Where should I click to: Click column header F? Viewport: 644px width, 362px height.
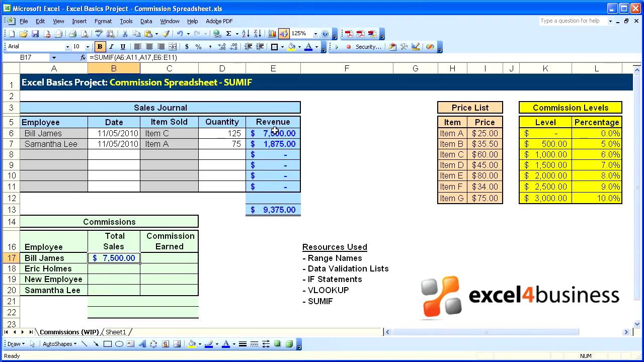pos(347,68)
